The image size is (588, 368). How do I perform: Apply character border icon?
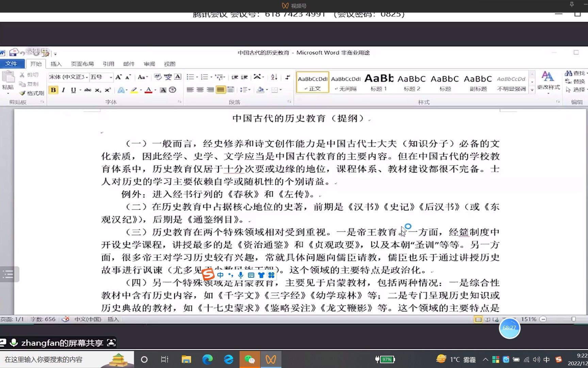[x=178, y=77]
